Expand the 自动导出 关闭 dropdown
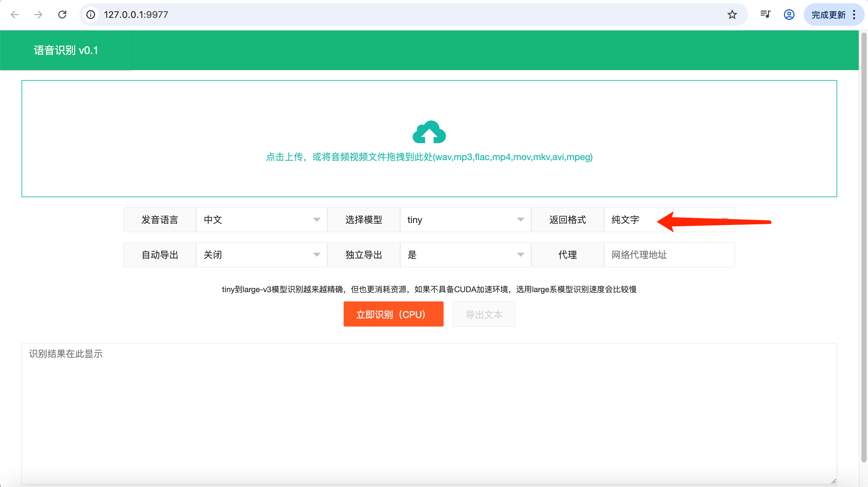This screenshot has width=868, height=487. click(x=261, y=255)
